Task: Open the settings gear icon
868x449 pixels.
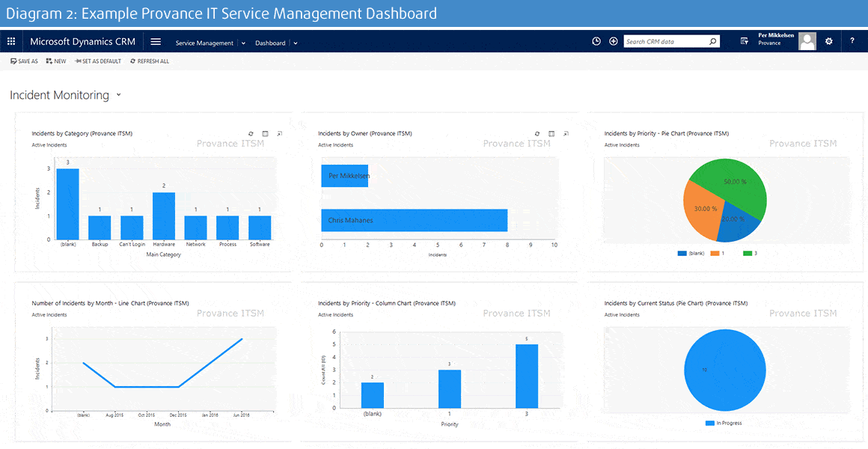Action: (828, 41)
